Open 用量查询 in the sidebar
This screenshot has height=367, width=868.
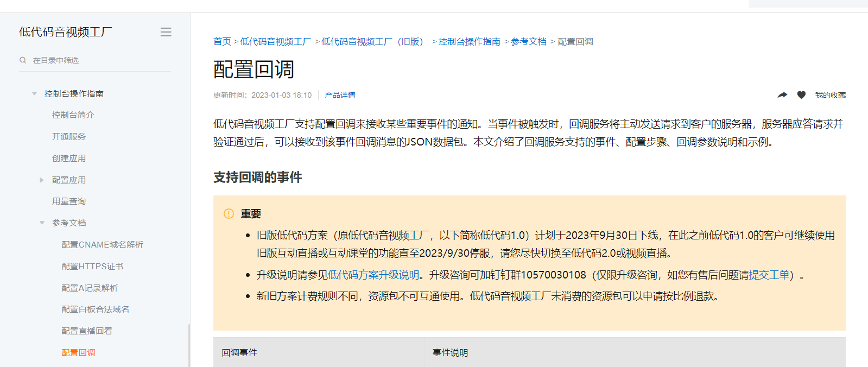click(x=69, y=201)
